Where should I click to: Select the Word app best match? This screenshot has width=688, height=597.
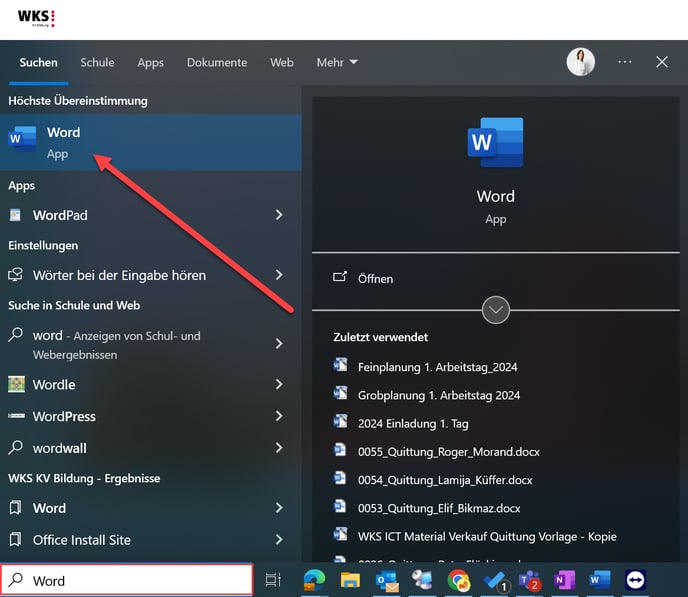[x=150, y=143]
